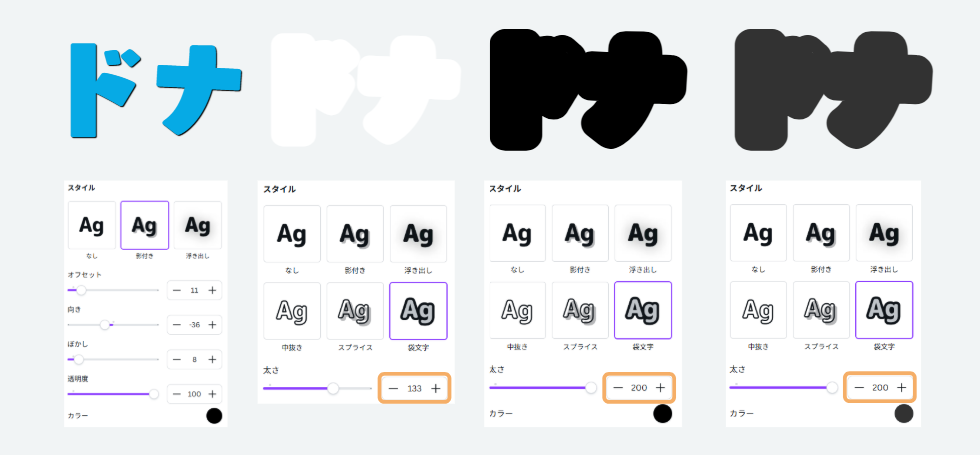The width and height of the screenshot is (980, 455).
Task: Click the オフセット value field showing 11
Action: 194,290
